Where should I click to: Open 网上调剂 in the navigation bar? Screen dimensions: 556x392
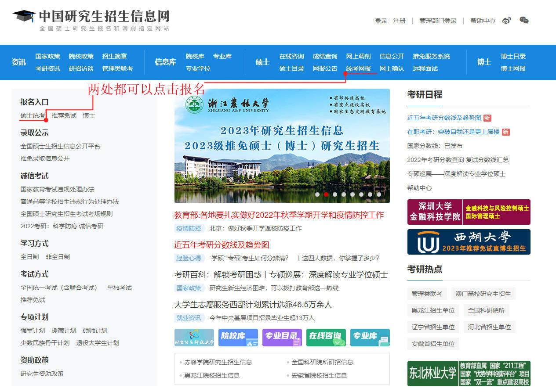[x=359, y=56]
